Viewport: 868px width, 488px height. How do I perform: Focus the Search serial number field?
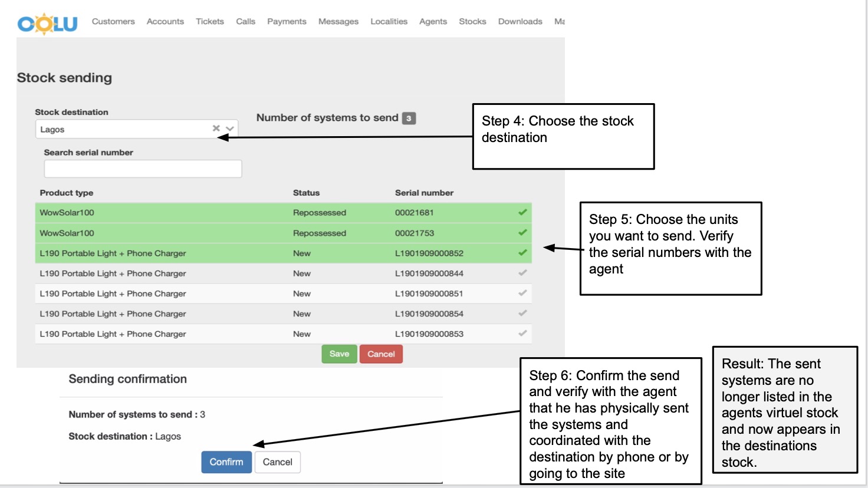pyautogui.click(x=143, y=169)
